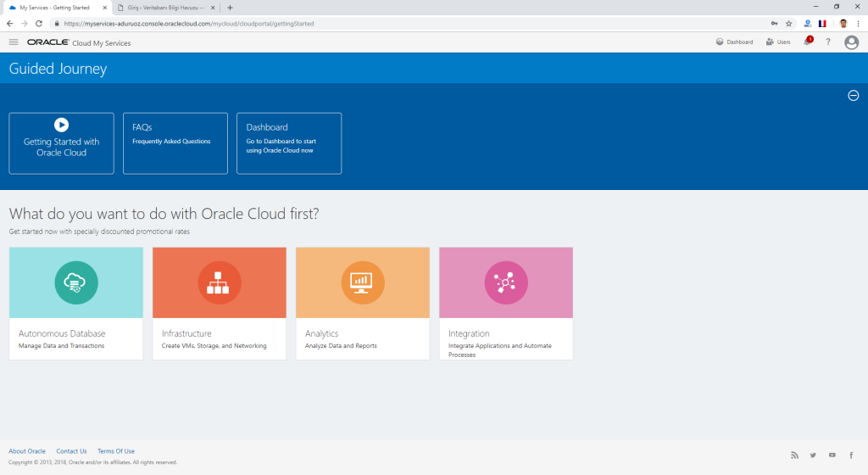Click the Guided Journey heading
Viewport: 868px width, 475px height.
coord(58,69)
